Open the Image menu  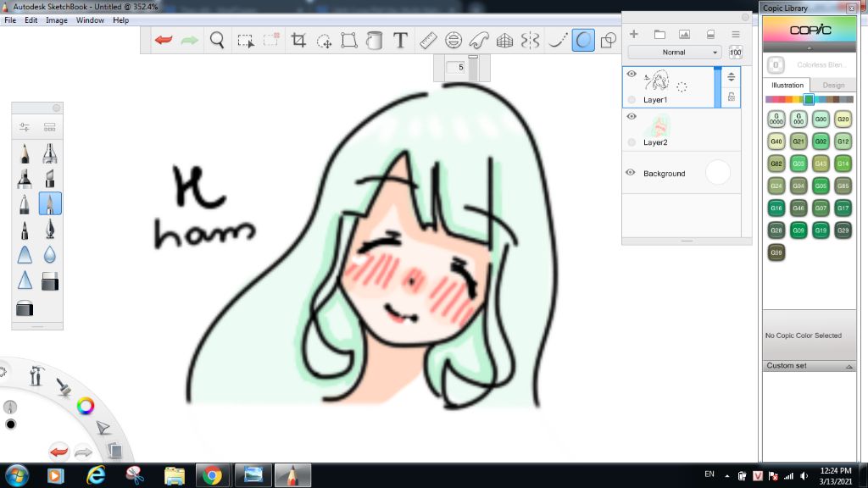[57, 20]
